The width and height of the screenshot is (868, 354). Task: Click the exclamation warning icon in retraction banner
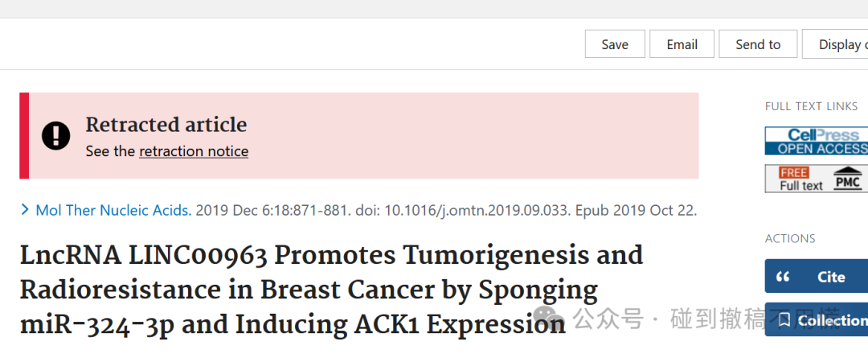[x=56, y=136]
